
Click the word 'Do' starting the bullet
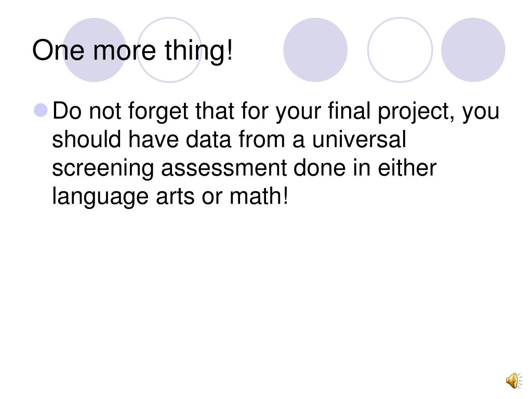pos(67,111)
